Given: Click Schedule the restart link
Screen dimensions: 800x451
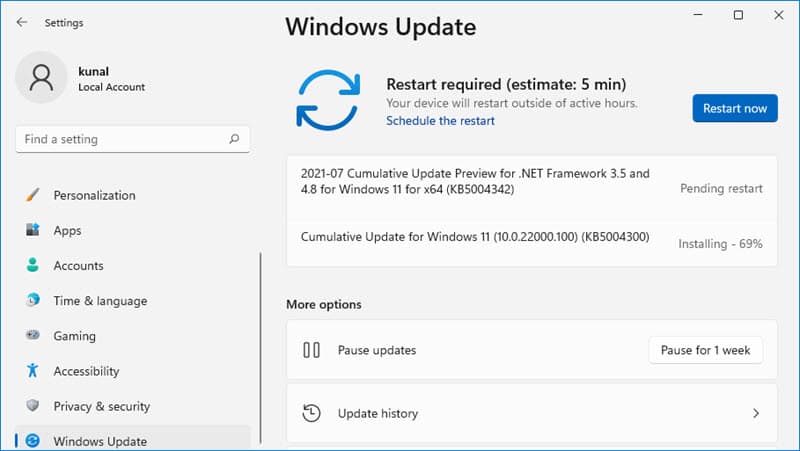Looking at the screenshot, I should point(440,121).
